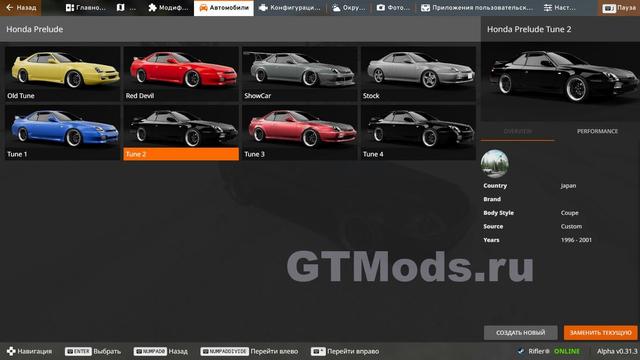
Task: Click the Пауза button
Action: 619,8
